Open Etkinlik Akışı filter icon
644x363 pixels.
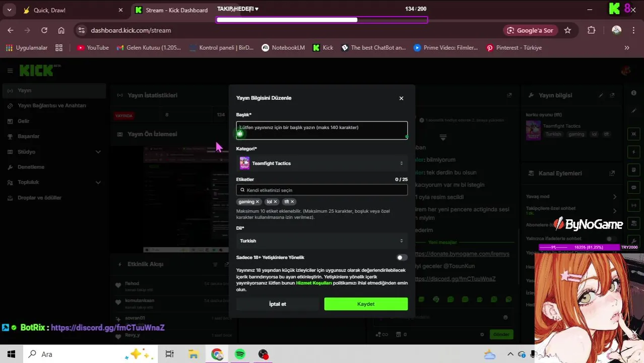click(215, 265)
